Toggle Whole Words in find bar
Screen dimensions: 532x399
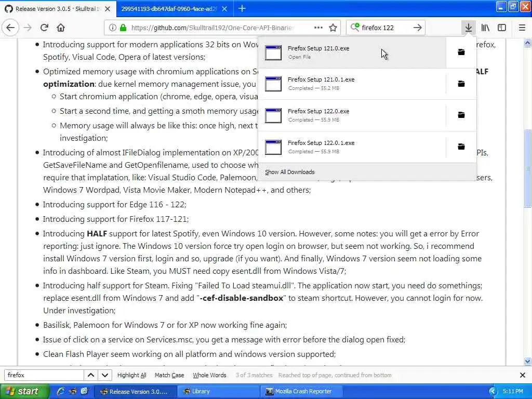(209, 375)
